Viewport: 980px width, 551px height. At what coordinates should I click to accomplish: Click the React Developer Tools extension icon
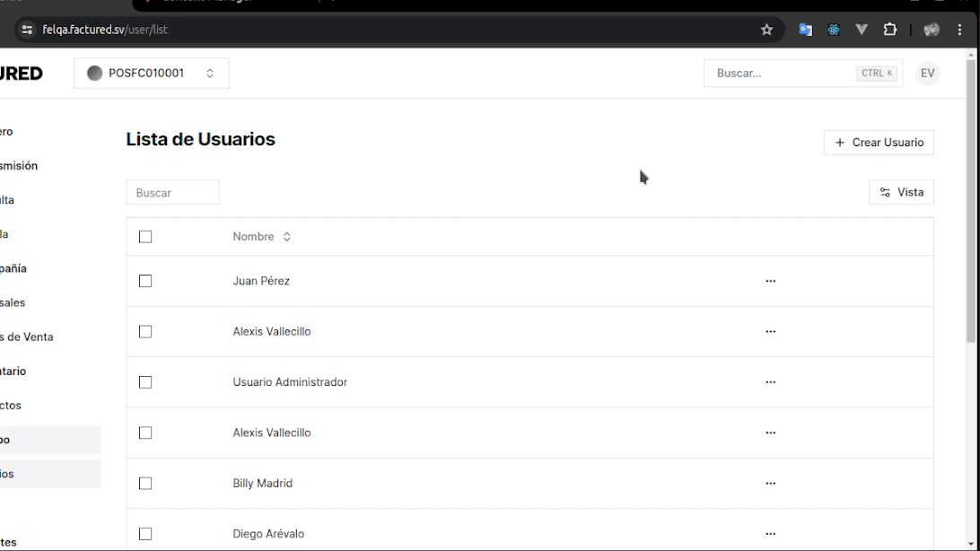click(x=834, y=30)
